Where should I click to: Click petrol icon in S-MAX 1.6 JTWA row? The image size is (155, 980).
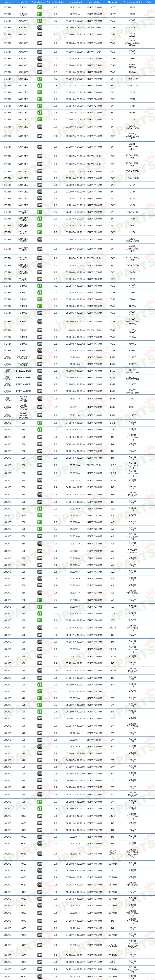40,286
